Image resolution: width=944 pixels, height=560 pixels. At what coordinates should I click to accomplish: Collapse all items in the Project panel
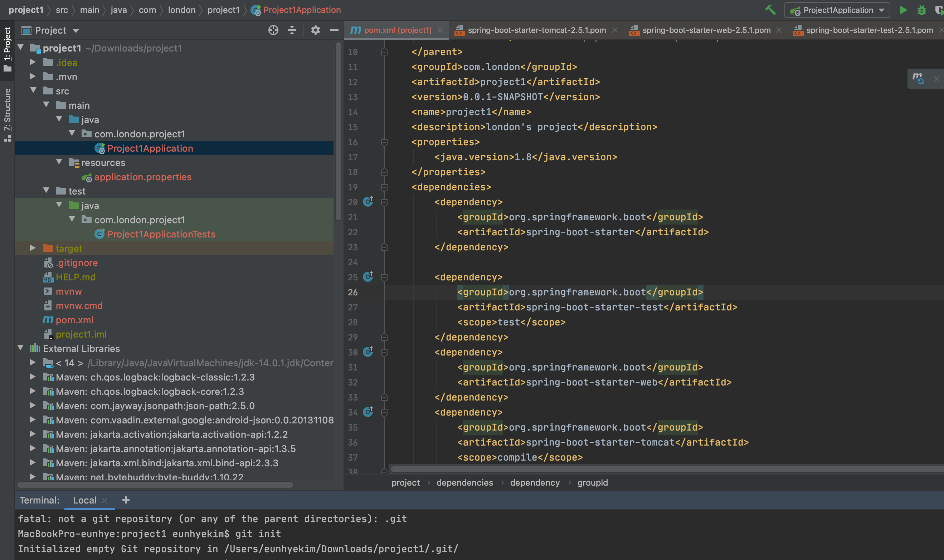(292, 30)
